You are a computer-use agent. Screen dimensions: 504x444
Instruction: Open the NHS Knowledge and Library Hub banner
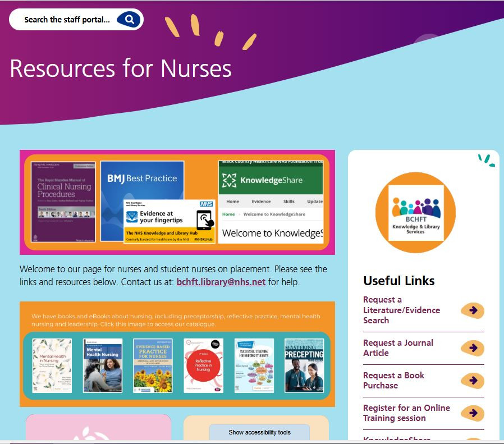[169, 222]
